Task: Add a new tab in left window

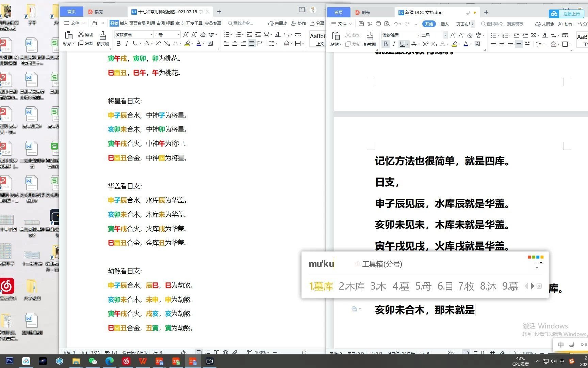Action: (x=219, y=12)
